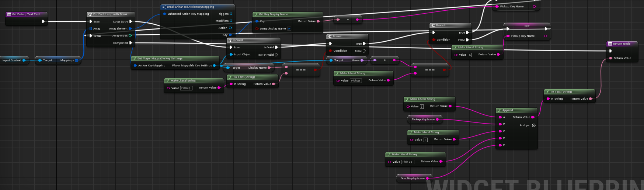
Task: Select the Return Node title bar
Action: (622, 44)
